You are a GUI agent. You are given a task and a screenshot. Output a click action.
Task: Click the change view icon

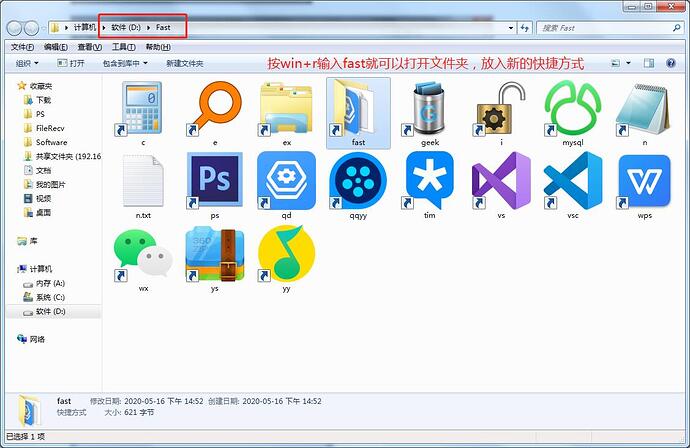pyautogui.click(x=616, y=63)
